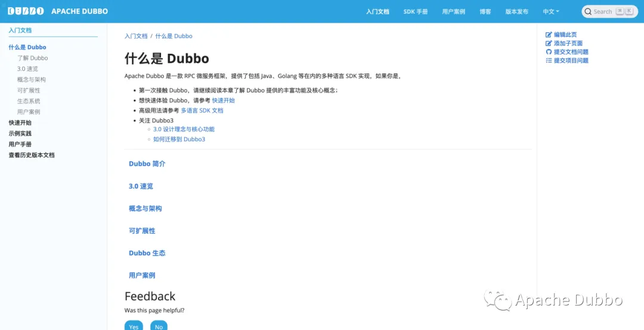
Task: Open 了解 Dubbo sidebar entry
Action: tap(32, 58)
